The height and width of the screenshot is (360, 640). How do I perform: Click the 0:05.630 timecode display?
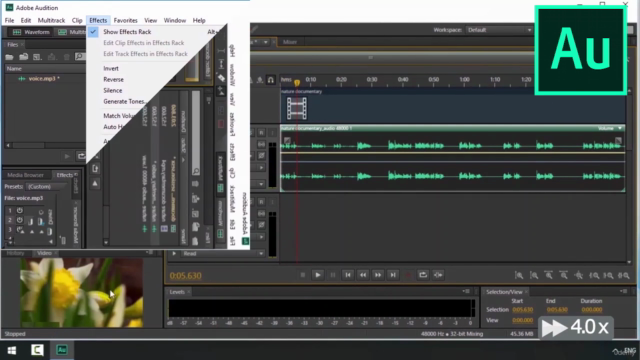click(x=185, y=276)
